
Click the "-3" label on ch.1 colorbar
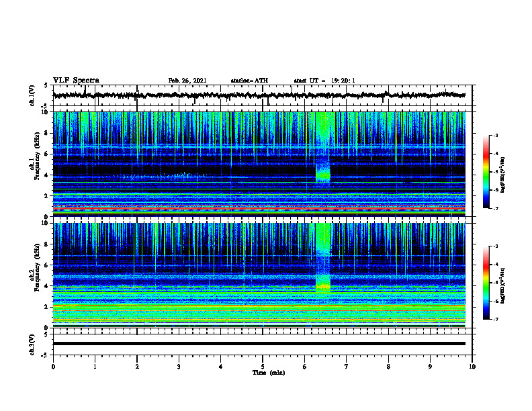pyautogui.click(x=495, y=135)
